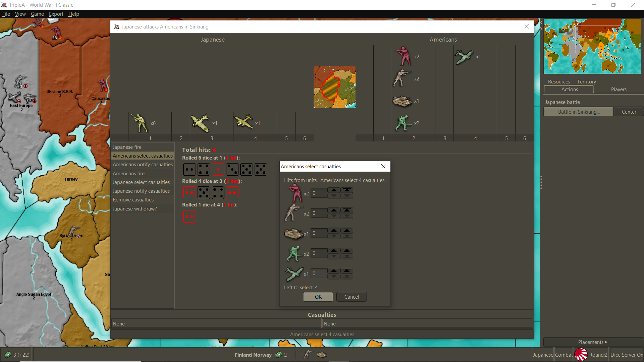Click the Placements button

pyautogui.click(x=593, y=342)
